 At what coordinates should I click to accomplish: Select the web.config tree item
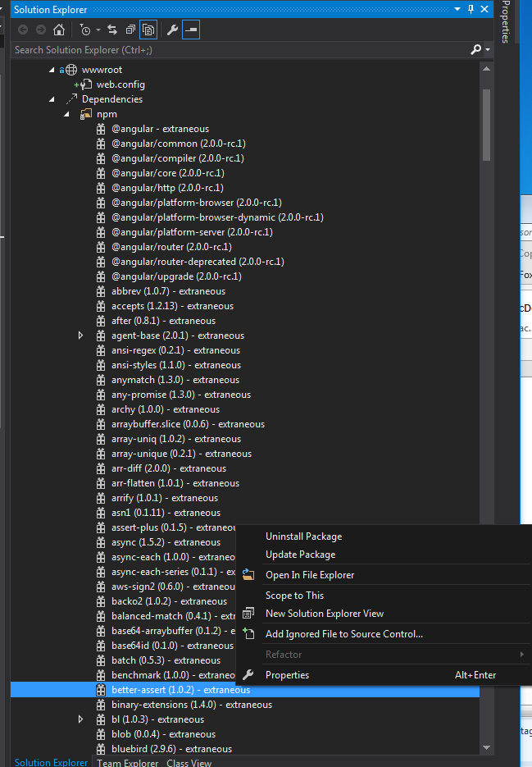[x=120, y=84]
